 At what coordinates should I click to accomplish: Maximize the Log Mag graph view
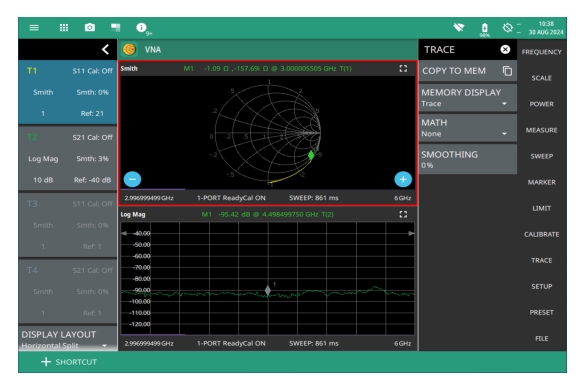[403, 214]
